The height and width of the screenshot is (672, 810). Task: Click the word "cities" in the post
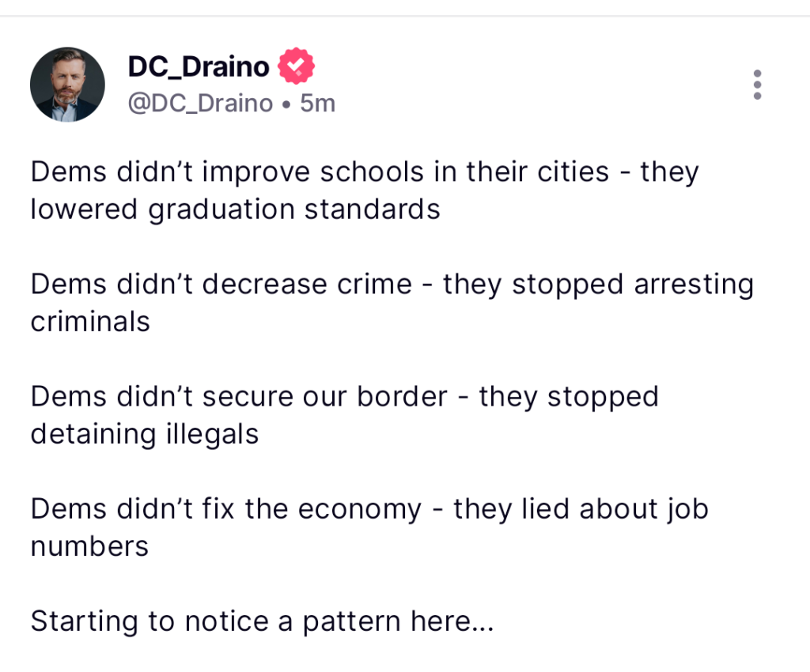point(570,172)
